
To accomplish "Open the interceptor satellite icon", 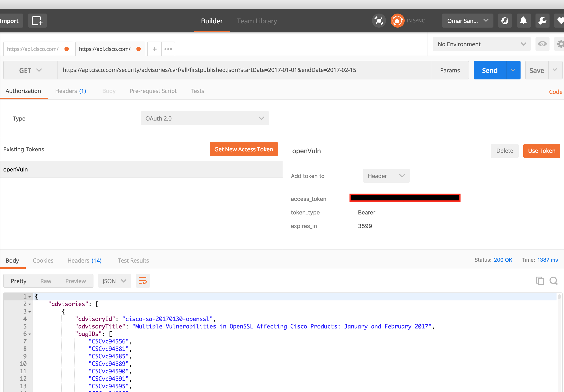I will [379, 21].
